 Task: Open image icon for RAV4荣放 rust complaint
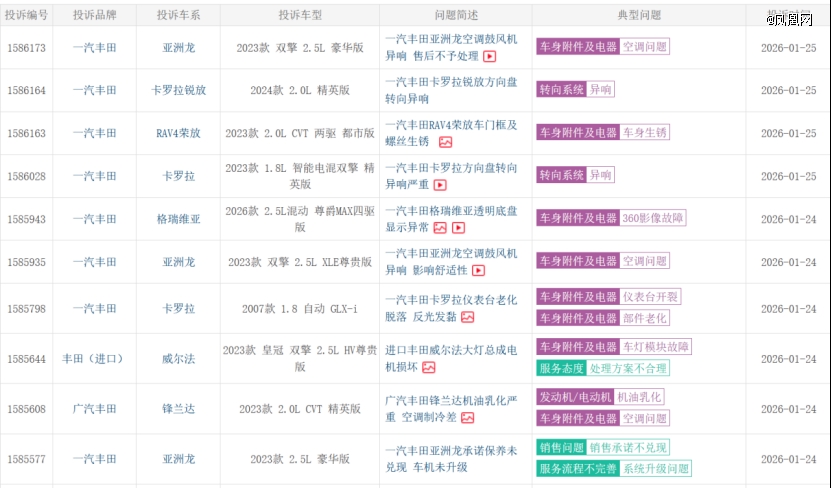pos(445,142)
